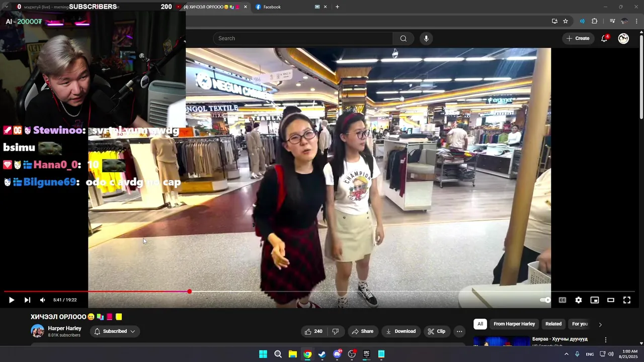Select the All filter chip

(x=480, y=324)
